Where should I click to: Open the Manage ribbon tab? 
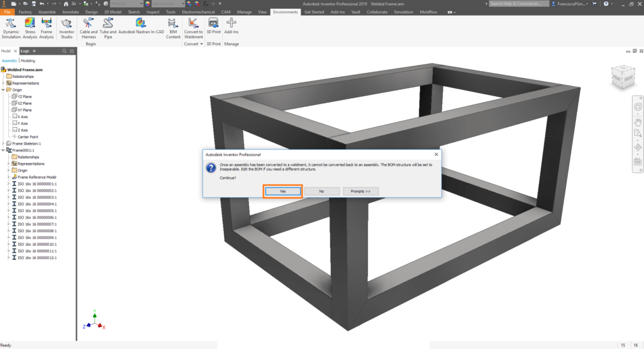pyautogui.click(x=244, y=12)
